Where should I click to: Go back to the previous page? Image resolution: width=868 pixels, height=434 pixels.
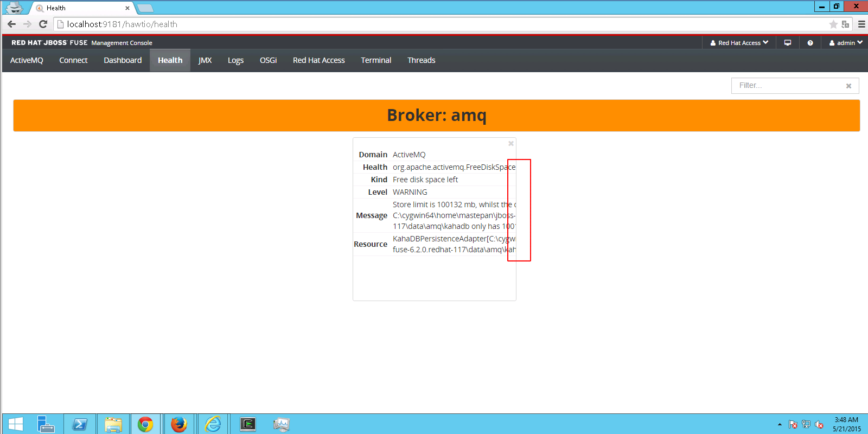11,24
